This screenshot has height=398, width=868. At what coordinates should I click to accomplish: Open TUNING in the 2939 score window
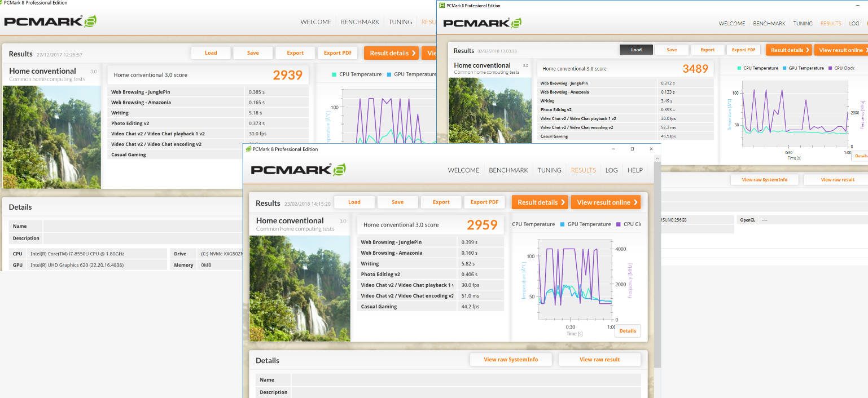point(400,22)
